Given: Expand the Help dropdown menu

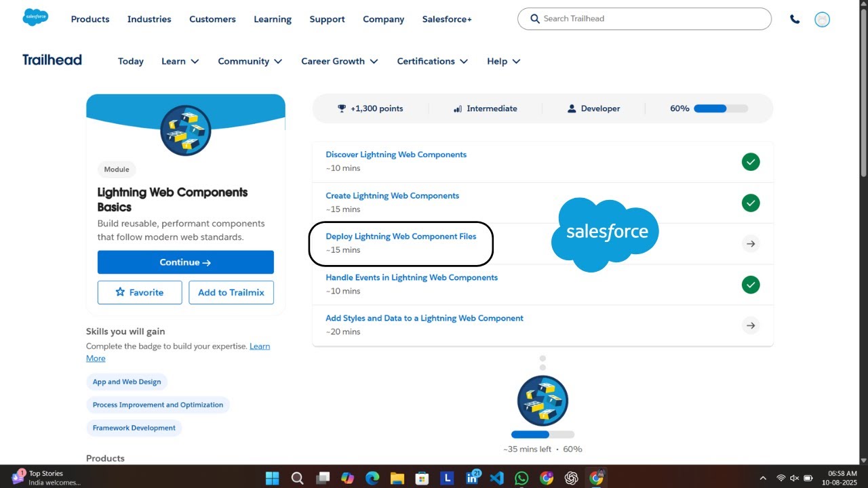Looking at the screenshot, I should pos(504,61).
